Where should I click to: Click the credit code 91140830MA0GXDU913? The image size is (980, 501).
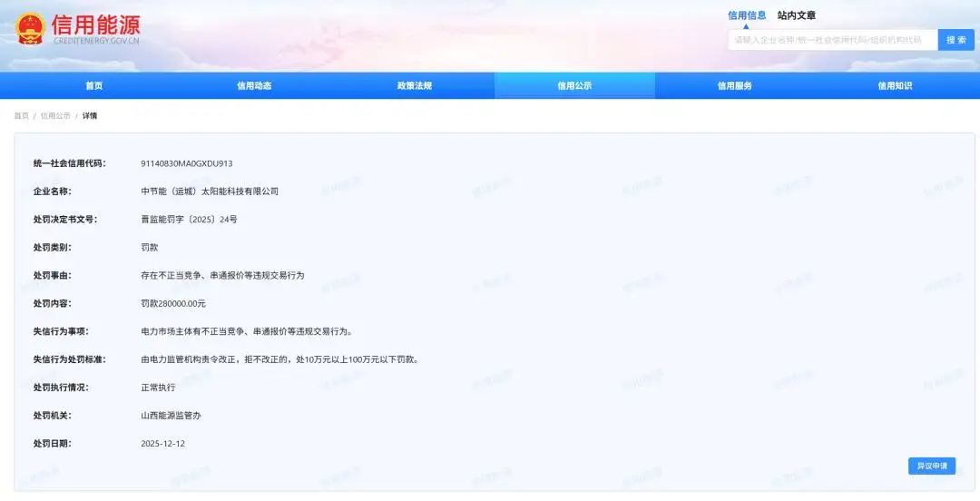187,163
